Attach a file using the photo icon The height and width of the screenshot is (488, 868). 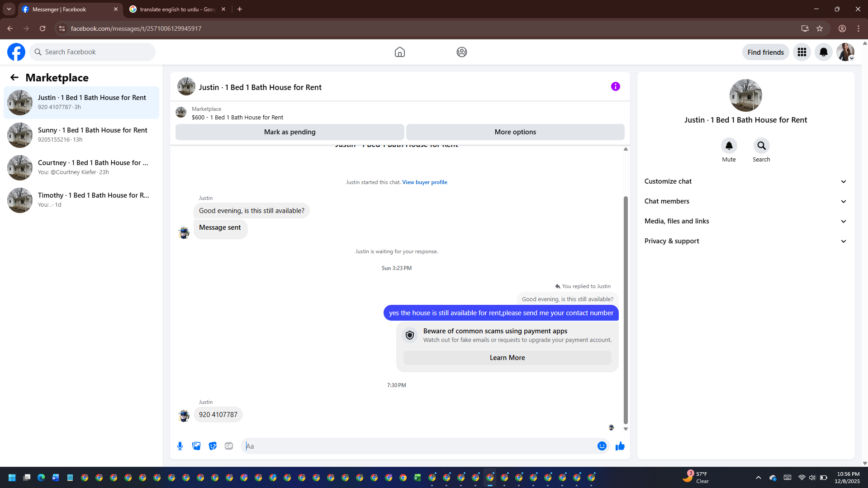click(196, 446)
